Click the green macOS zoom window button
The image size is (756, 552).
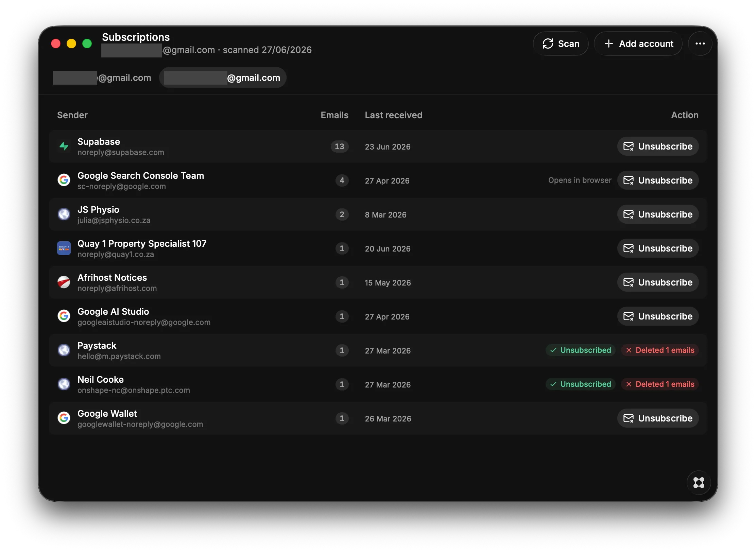pyautogui.click(x=87, y=44)
